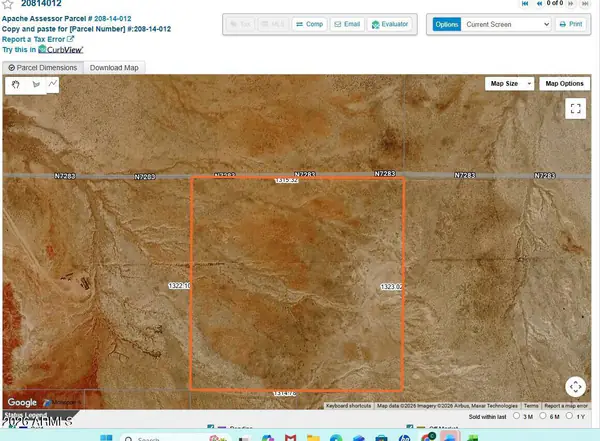Click the disabled MLS button

pyautogui.click(x=272, y=24)
